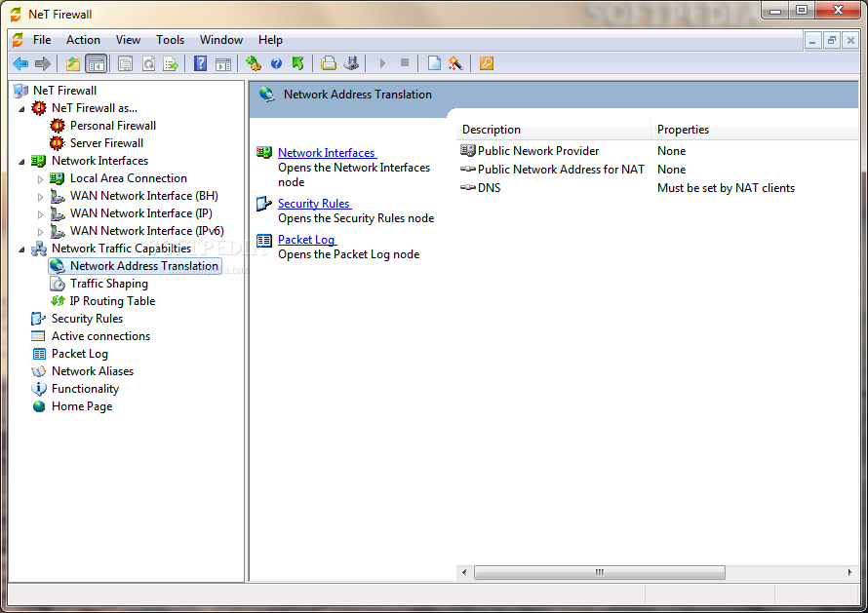Minimize the inner MDI child window

click(812, 40)
